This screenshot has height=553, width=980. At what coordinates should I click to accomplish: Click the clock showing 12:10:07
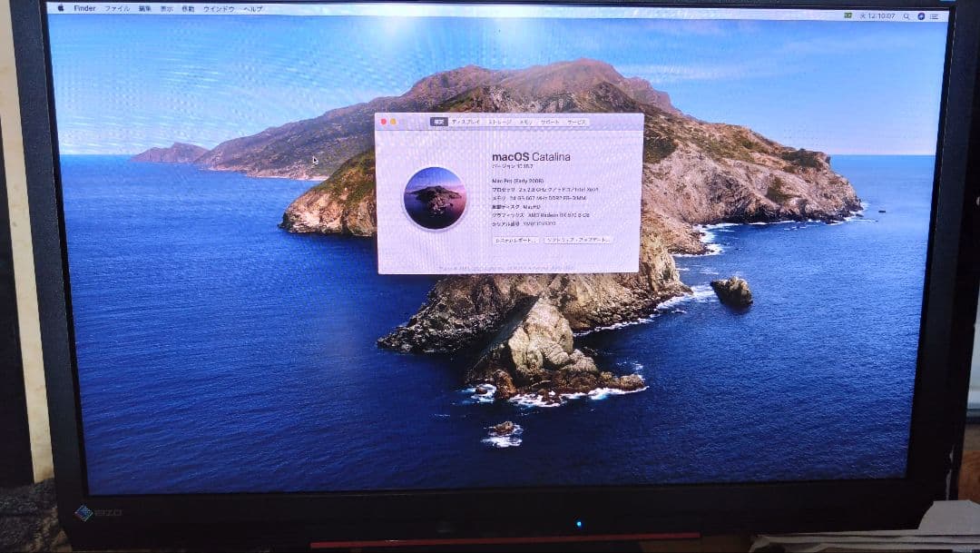pos(880,15)
